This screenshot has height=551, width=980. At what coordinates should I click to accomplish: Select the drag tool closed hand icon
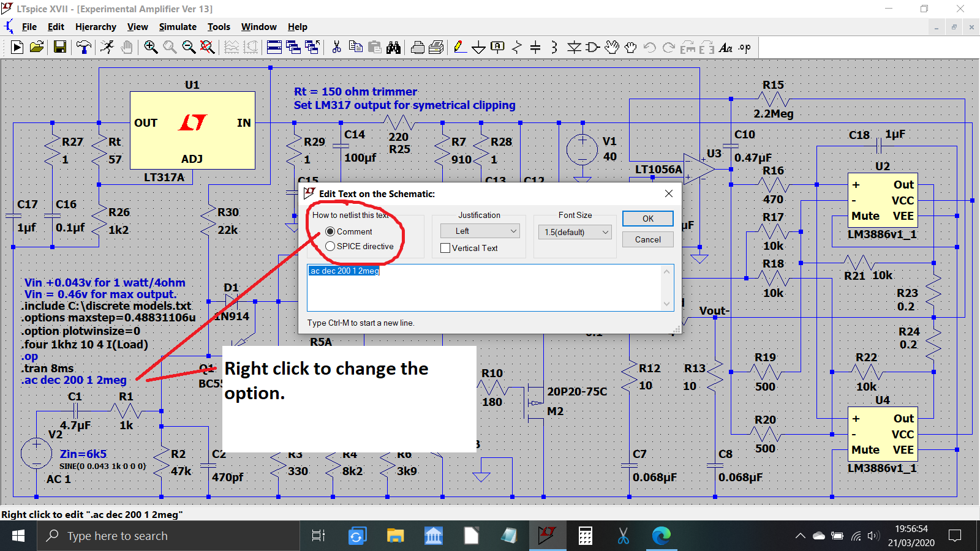[631, 47]
